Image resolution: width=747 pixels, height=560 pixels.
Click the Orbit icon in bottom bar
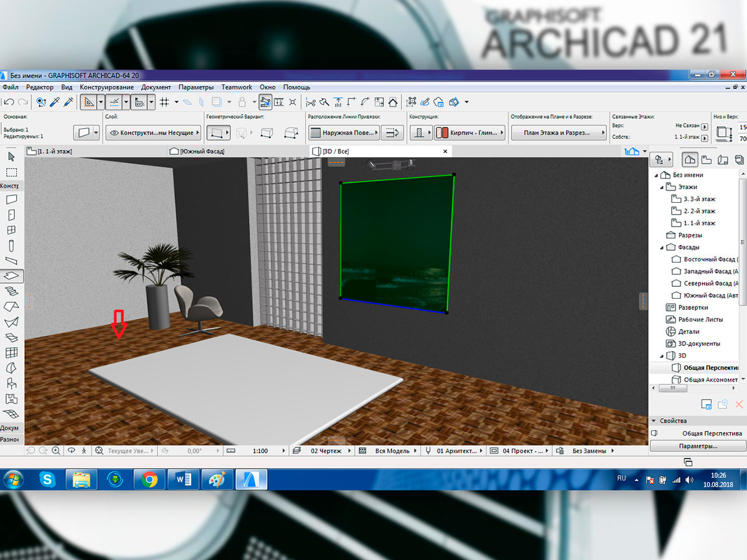pos(71,450)
